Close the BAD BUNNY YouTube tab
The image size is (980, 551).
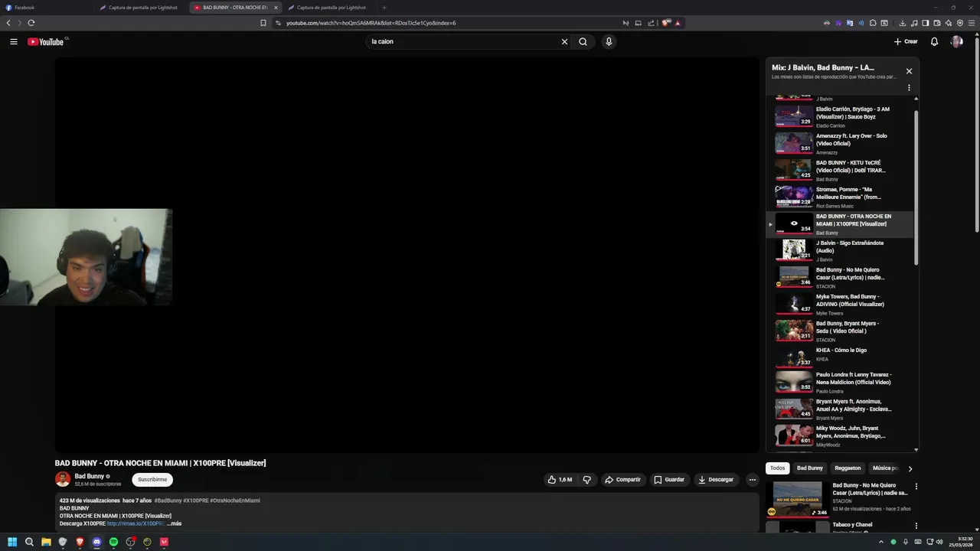(x=276, y=8)
